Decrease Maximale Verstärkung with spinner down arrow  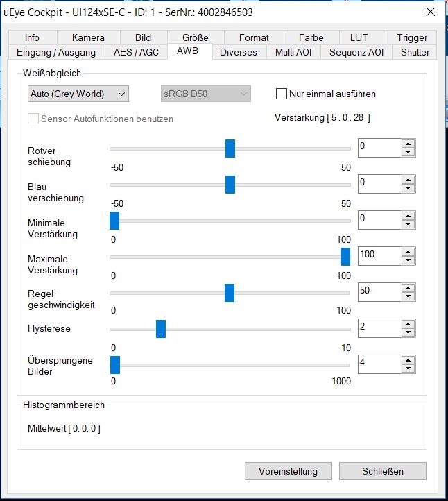click(x=408, y=260)
